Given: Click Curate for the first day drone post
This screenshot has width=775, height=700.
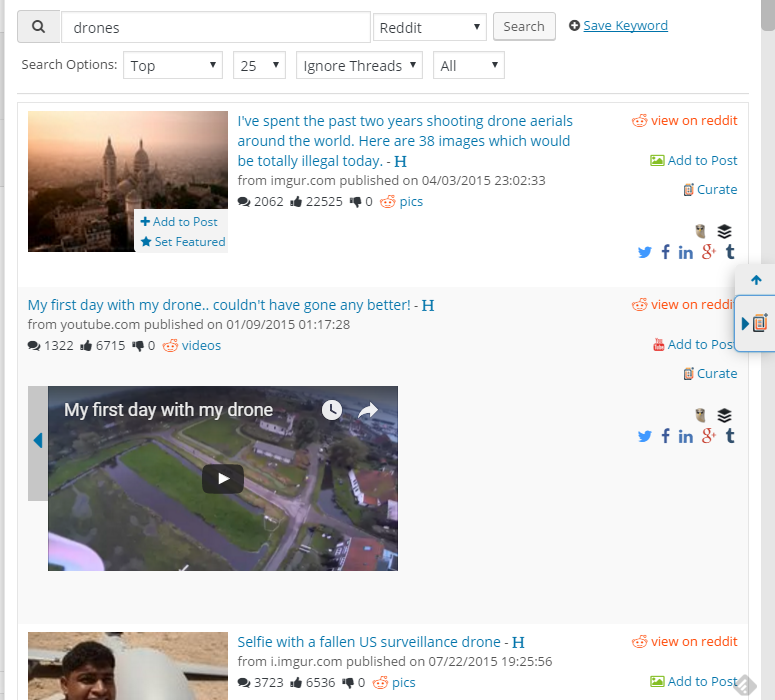Looking at the screenshot, I should tap(710, 373).
